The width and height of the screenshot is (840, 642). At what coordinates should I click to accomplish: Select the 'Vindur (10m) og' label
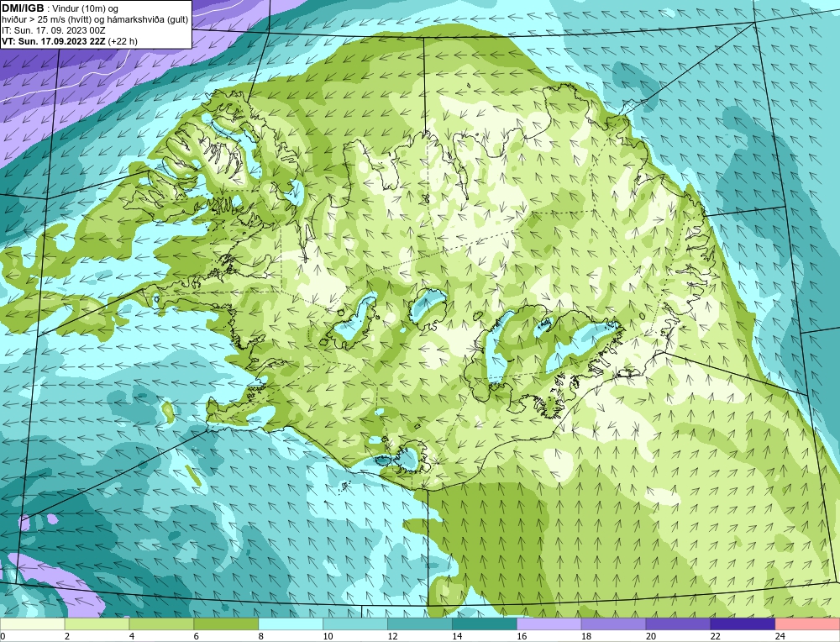[x=85, y=8]
